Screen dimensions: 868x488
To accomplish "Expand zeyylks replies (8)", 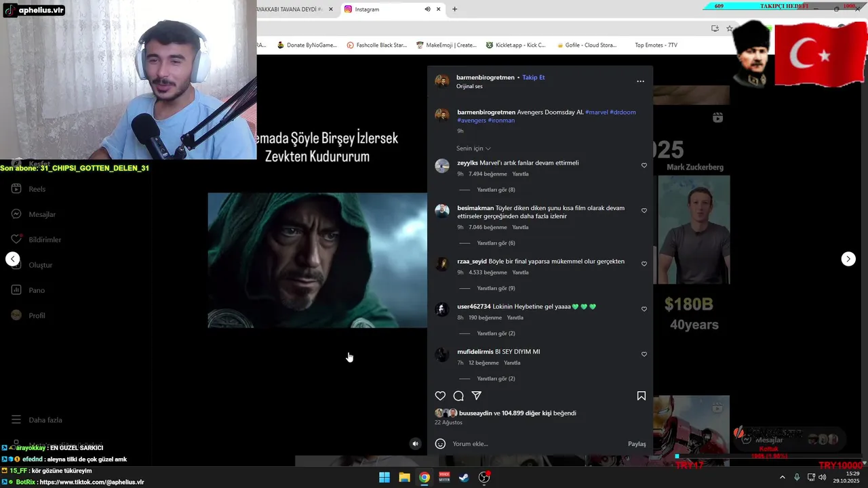I will (496, 190).
